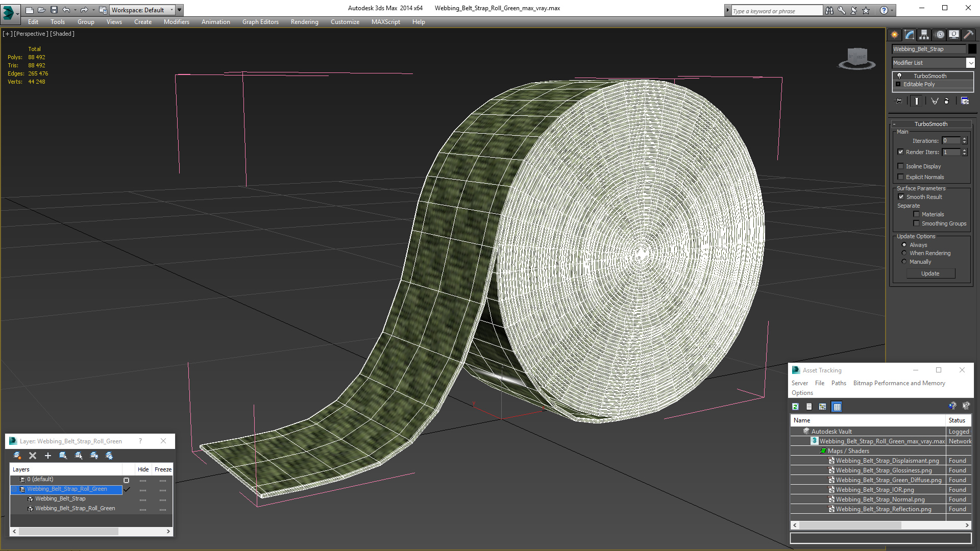
Task: Open the Utilities hammer panel tab
Action: tap(968, 35)
